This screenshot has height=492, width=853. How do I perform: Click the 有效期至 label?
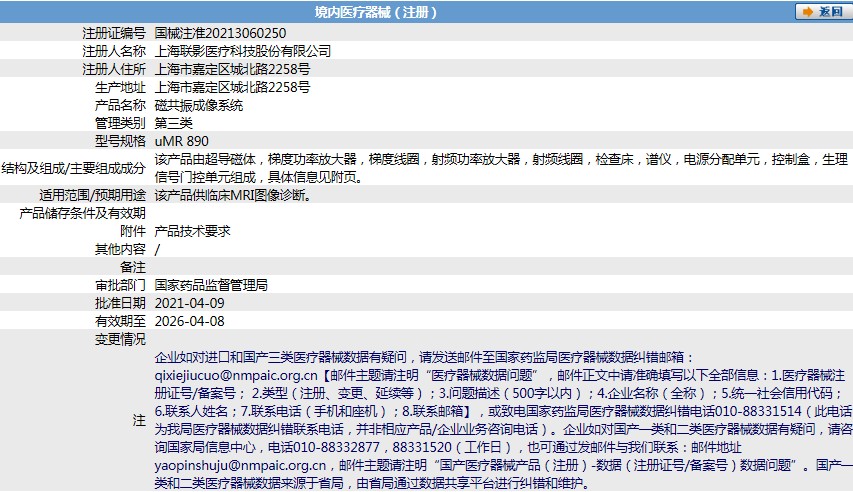pos(120,321)
